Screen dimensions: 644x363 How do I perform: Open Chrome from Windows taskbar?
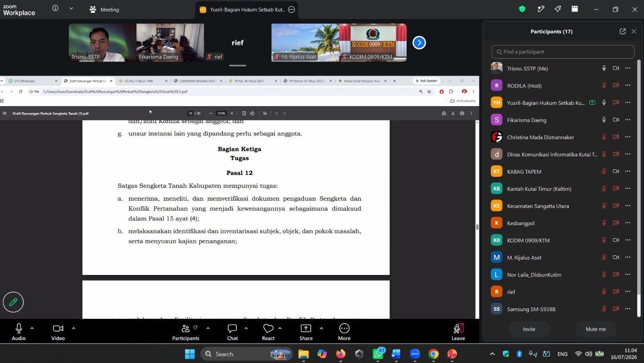(433, 354)
